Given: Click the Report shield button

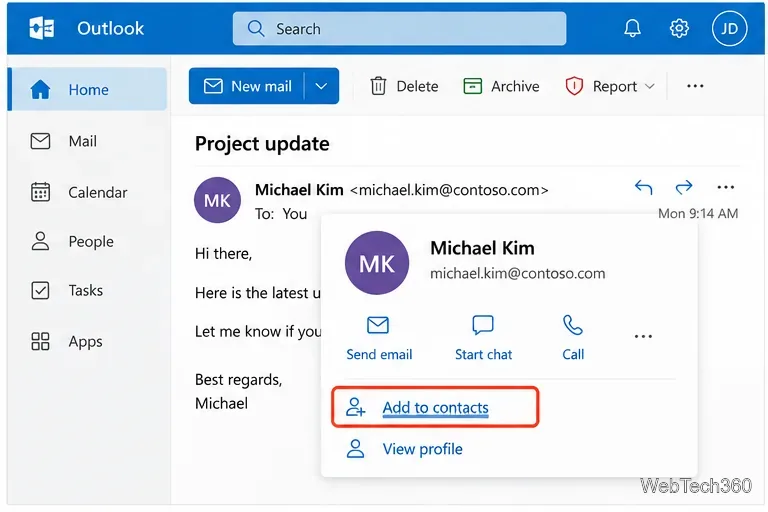Looking at the screenshot, I should 601,86.
